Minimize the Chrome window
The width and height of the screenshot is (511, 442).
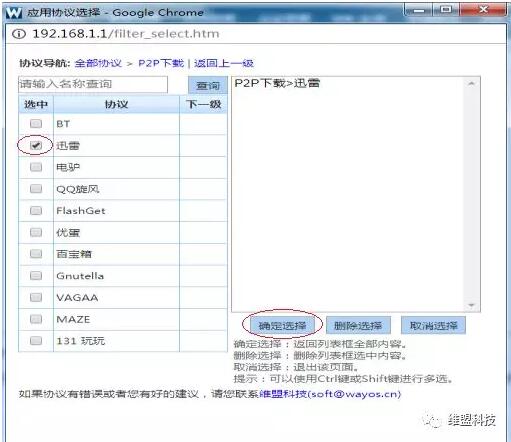(419, 10)
